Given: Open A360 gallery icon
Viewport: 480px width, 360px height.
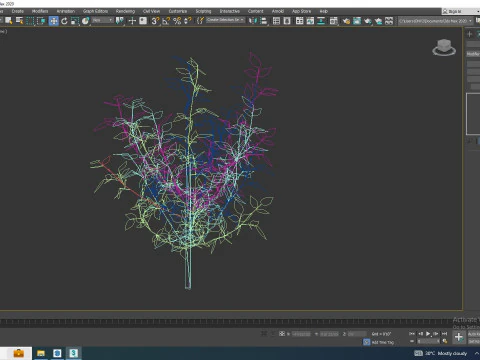Looking at the screenshot, I should click(x=389, y=21).
